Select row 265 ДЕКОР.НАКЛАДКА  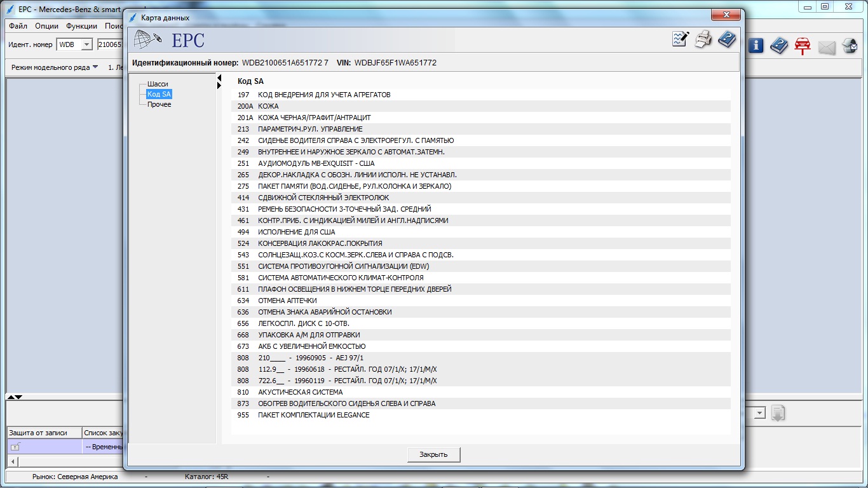pos(481,175)
